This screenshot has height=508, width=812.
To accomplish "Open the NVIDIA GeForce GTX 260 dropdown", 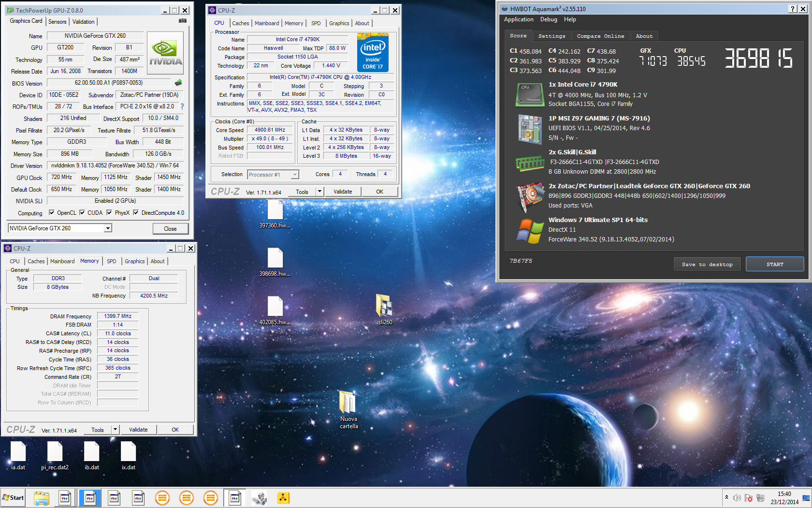I will pyautogui.click(x=108, y=228).
